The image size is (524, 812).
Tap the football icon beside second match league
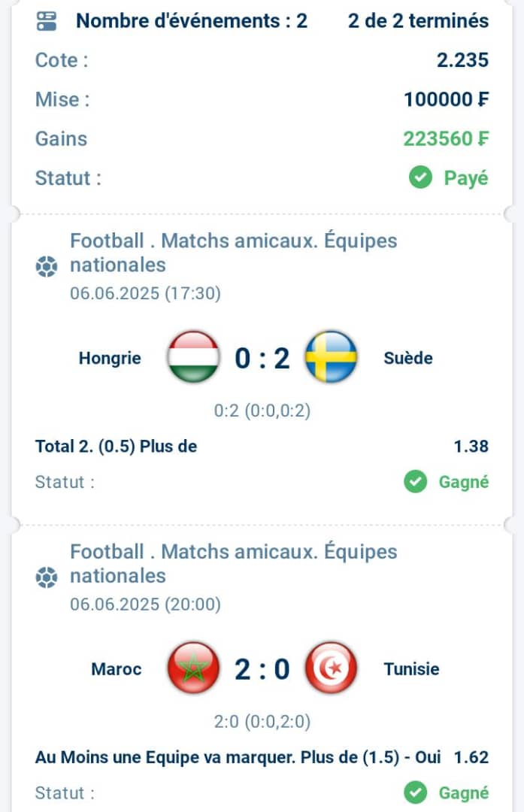click(x=47, y=577)
